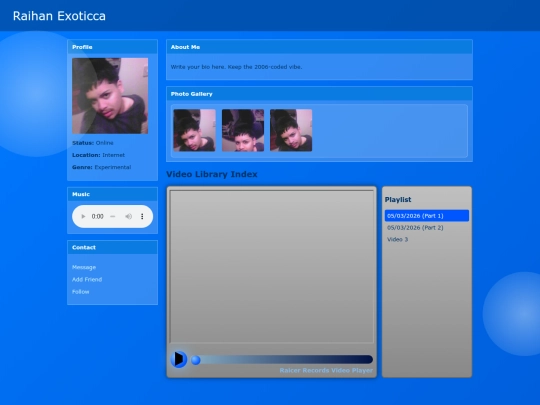Click the Profile panel header

(113, 47)
